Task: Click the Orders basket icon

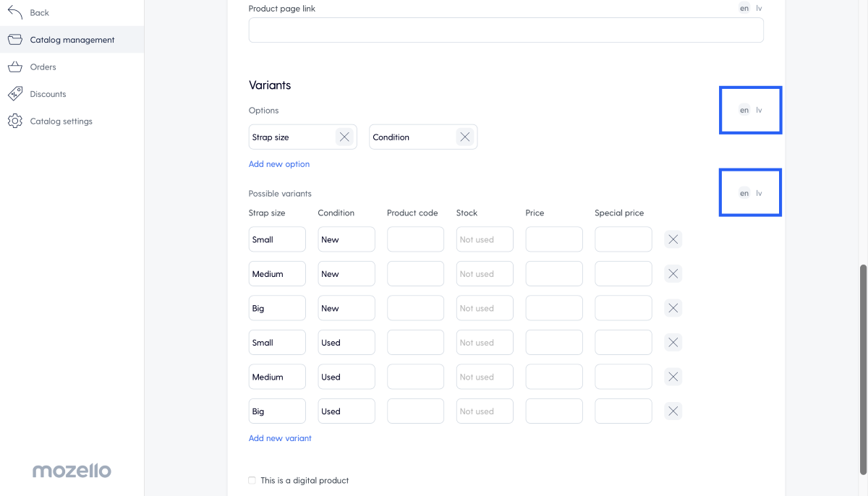Action: click(x=15, y=67)
